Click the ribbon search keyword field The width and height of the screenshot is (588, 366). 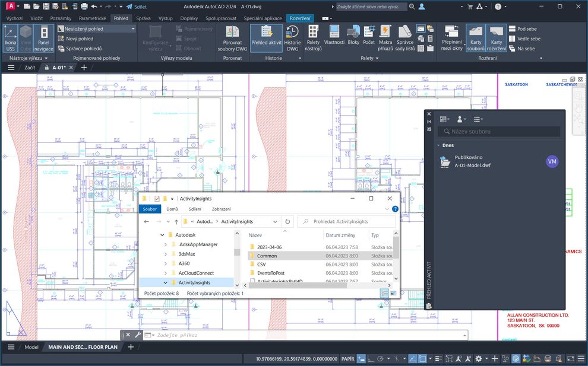[x=371, y=7]
